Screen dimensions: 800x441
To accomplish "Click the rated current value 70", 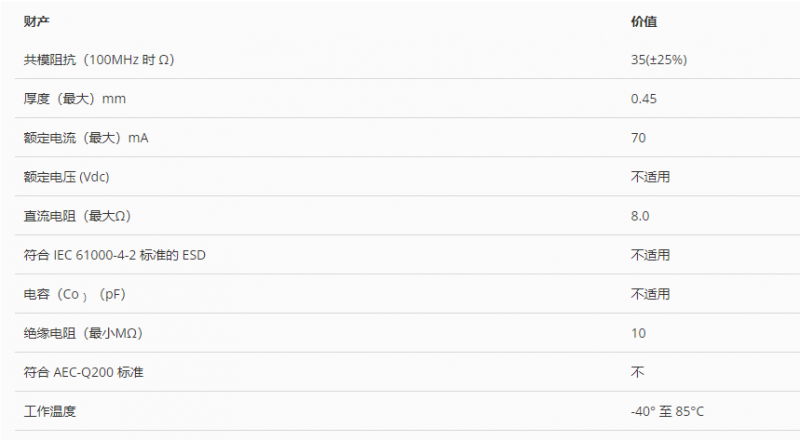I will click(x=638, y=138).
